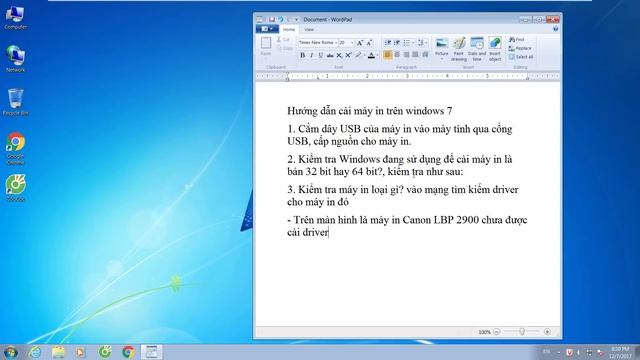Open the Windows Start button
This screenshot has width=640, height=360.
pyautogui.click(x=10, y=352)
